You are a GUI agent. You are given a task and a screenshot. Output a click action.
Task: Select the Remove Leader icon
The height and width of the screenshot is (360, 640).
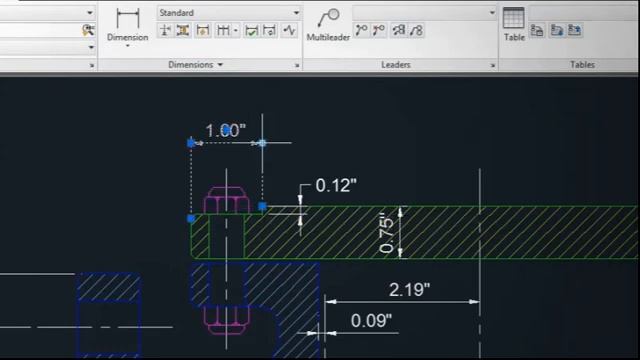pos(379,30)
